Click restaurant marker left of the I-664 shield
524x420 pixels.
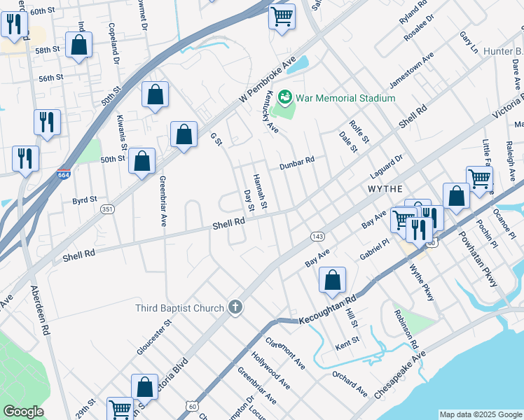pos(25,161)
